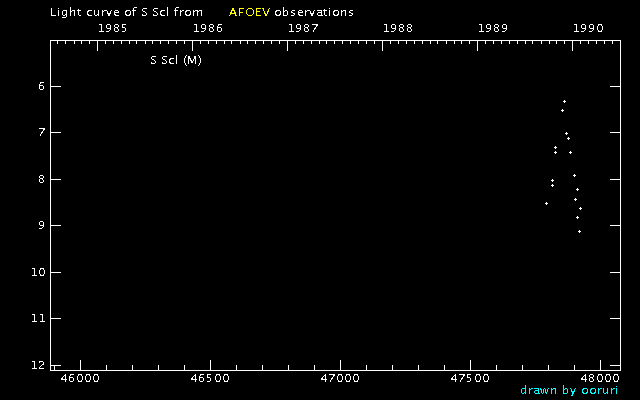The height and width of the screenshot is (400, 640).
Task: Select the 1990 year label on top axis
Action: pos(588,28)
